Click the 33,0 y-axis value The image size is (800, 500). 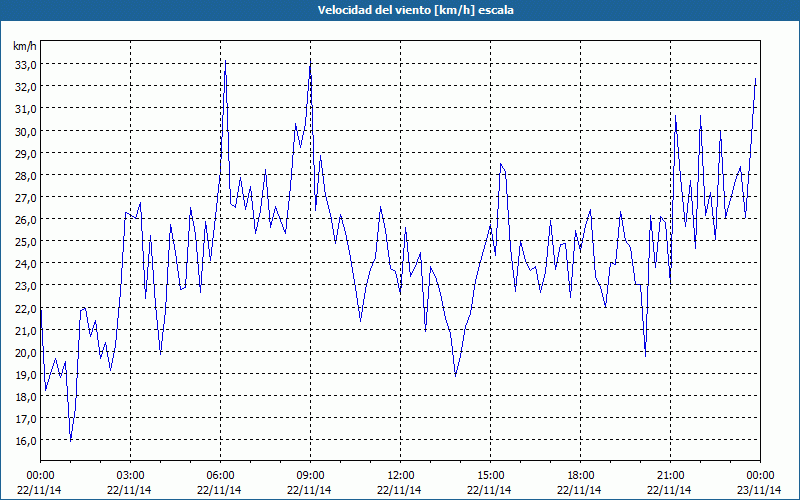pyautogui.click(x=26, y=65)
